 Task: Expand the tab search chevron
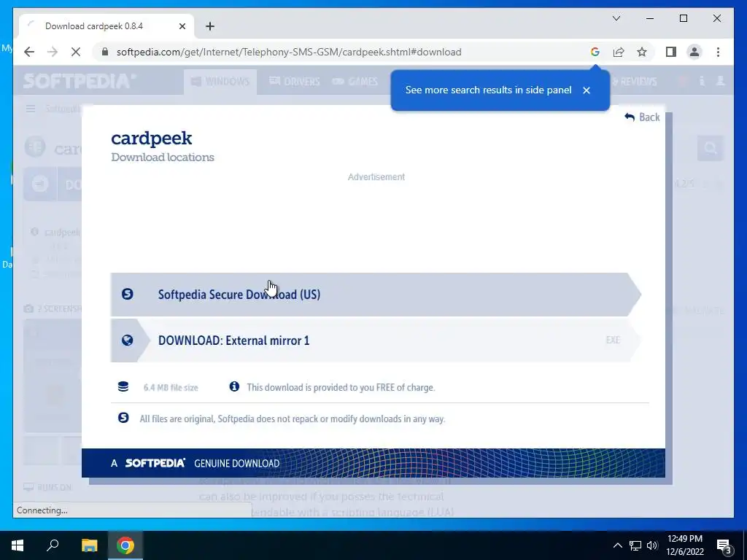616,18
